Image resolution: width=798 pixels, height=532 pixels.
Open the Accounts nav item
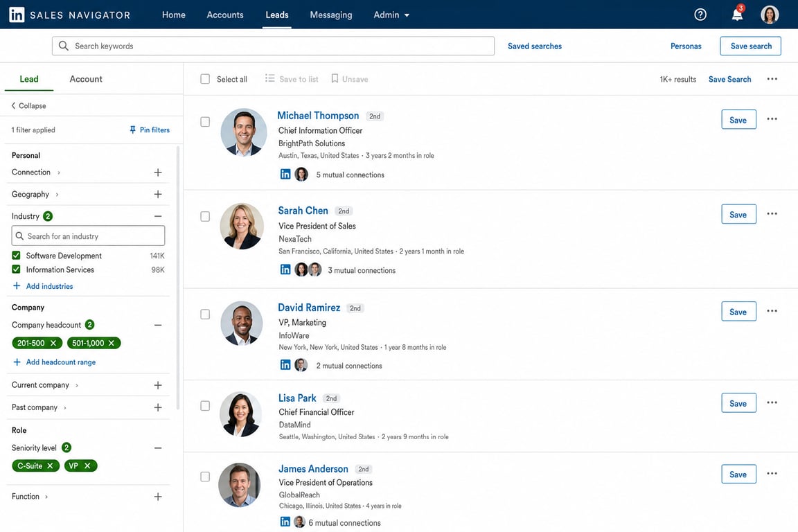click(x=225, y=15)
